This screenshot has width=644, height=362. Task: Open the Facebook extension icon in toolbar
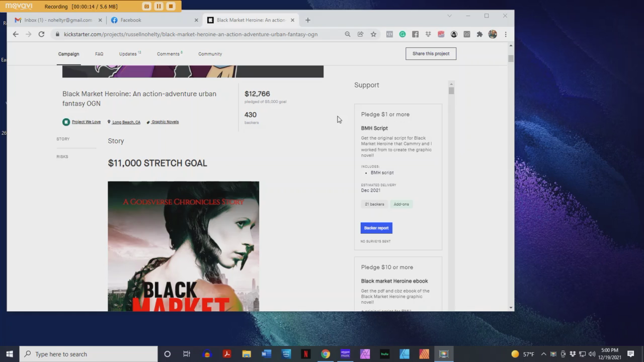coord(415,34)
